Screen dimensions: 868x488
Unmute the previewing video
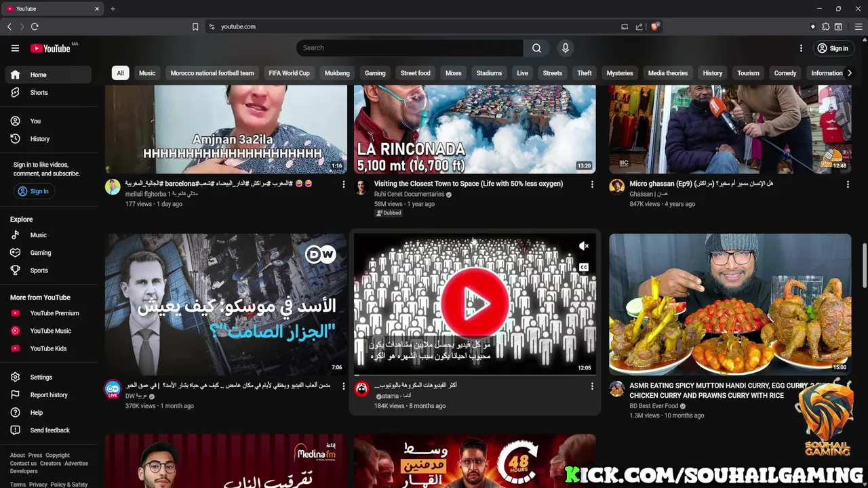click(584, 246)
